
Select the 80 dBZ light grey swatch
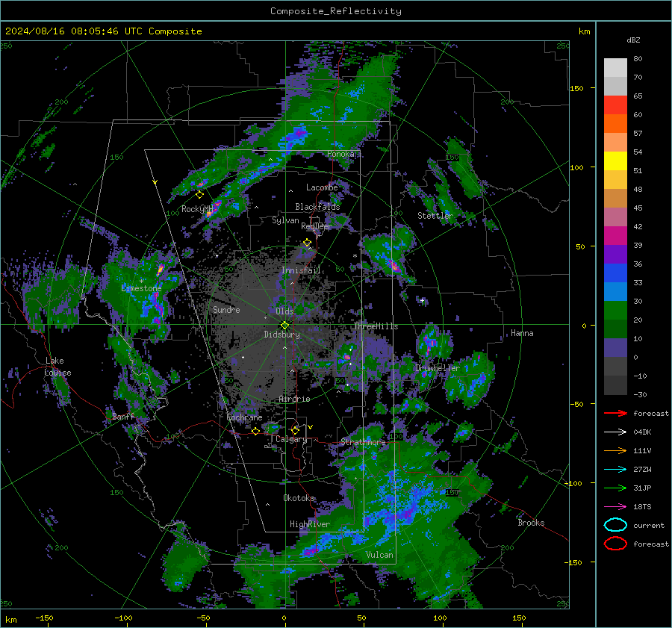[615, 67]
